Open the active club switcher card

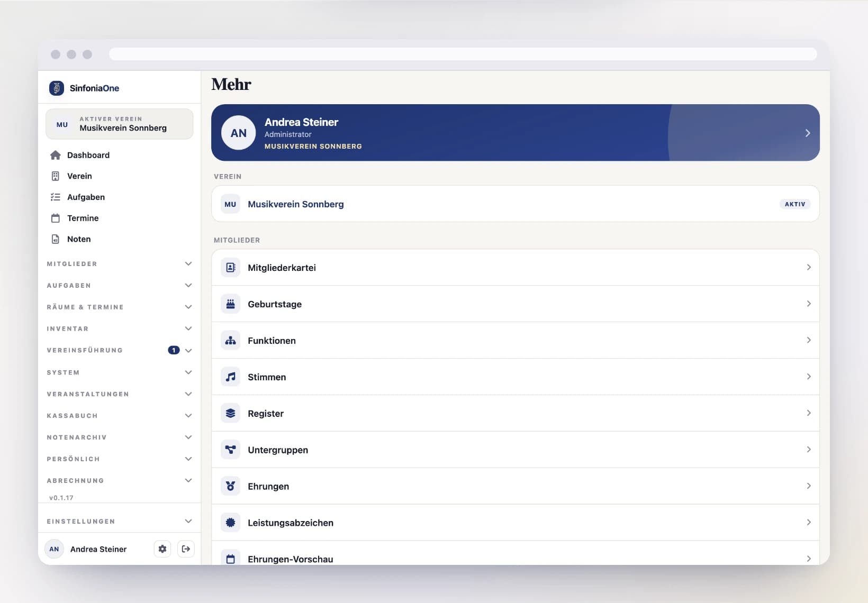point(120,124)
